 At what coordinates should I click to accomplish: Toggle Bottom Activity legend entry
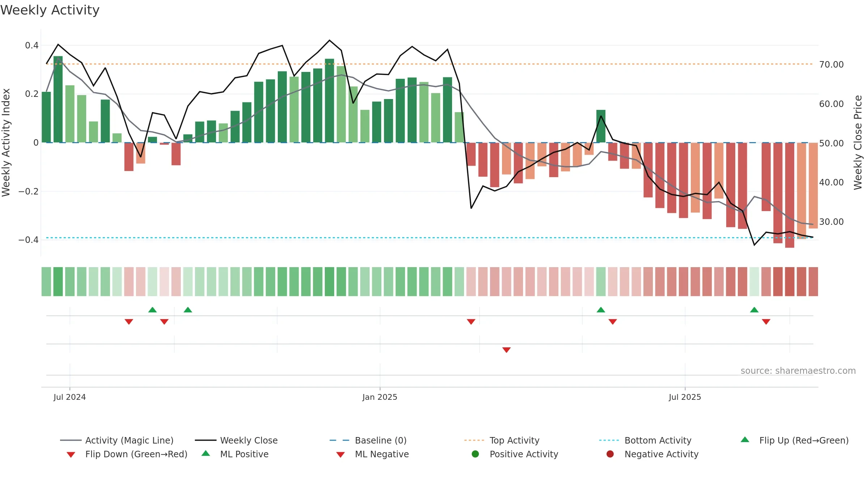[645, 440]
